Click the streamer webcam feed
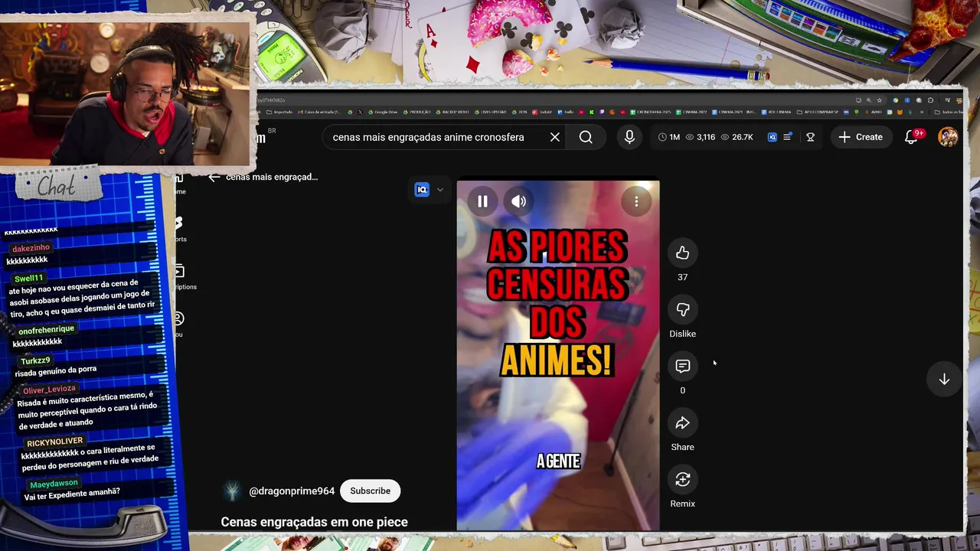The height and width of the screenshot is (551, 980). pyautogui.click(x=126, y=93)
